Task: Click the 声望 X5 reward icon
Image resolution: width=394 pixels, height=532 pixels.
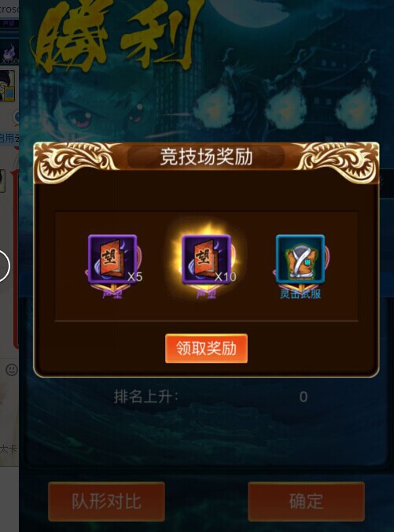Action: [x=112, y=260]
